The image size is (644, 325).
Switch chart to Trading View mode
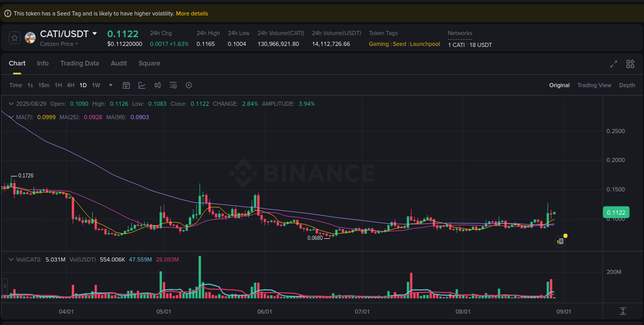[595, 85]
